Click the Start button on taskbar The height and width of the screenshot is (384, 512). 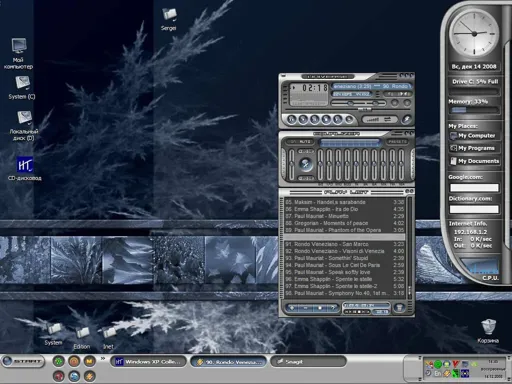[x=23, y=361]
